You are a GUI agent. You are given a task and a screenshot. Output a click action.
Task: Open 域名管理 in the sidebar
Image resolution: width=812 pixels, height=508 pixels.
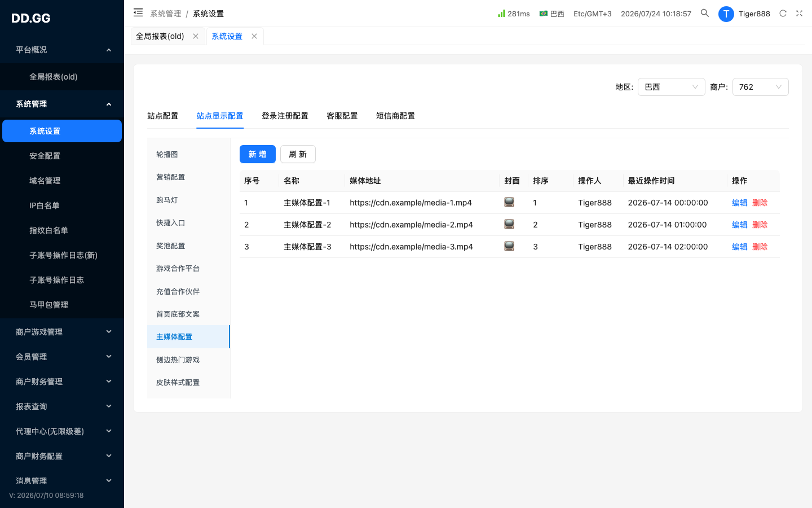point(62,181)
